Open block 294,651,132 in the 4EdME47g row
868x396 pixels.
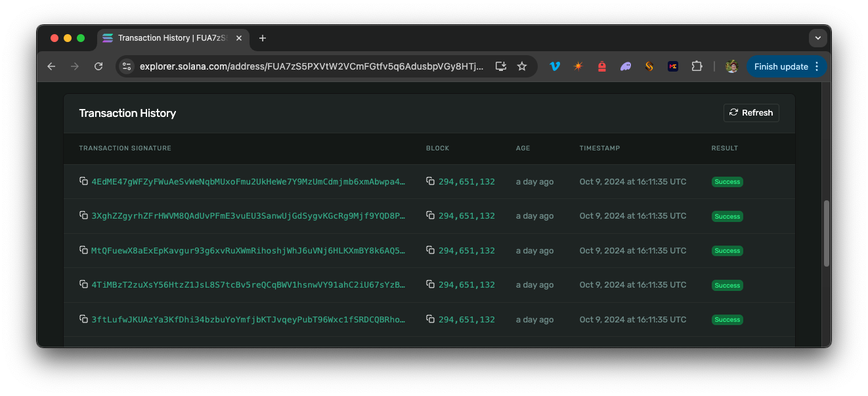(467, 182)
